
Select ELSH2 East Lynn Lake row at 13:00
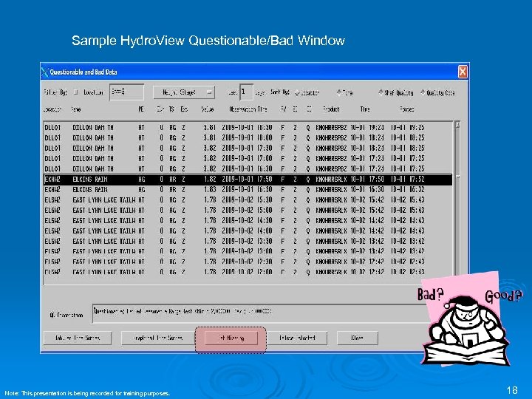pos(248,251)
